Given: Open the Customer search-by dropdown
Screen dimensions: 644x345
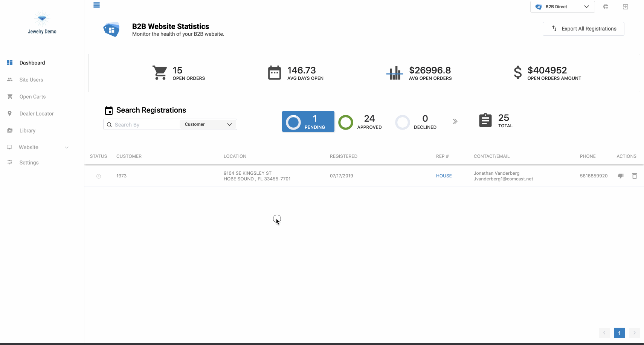Looking at the screenshot, I should pos(208,124).
